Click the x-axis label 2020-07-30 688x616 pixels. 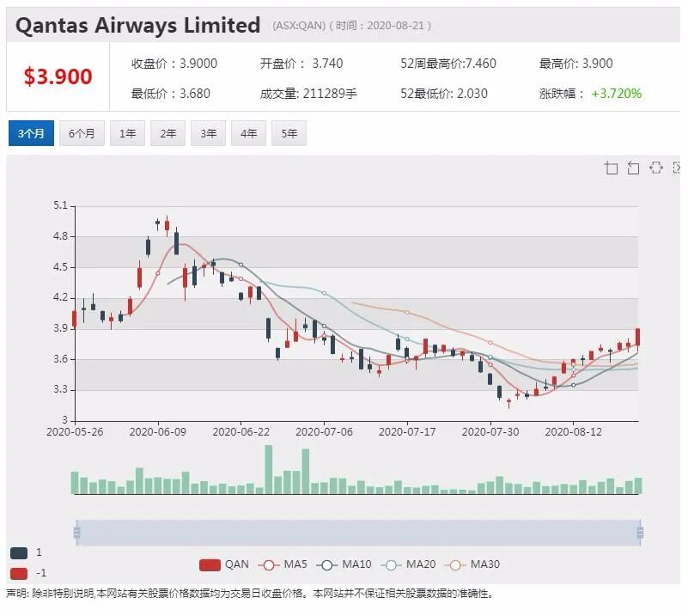click(x=490, y=432)
